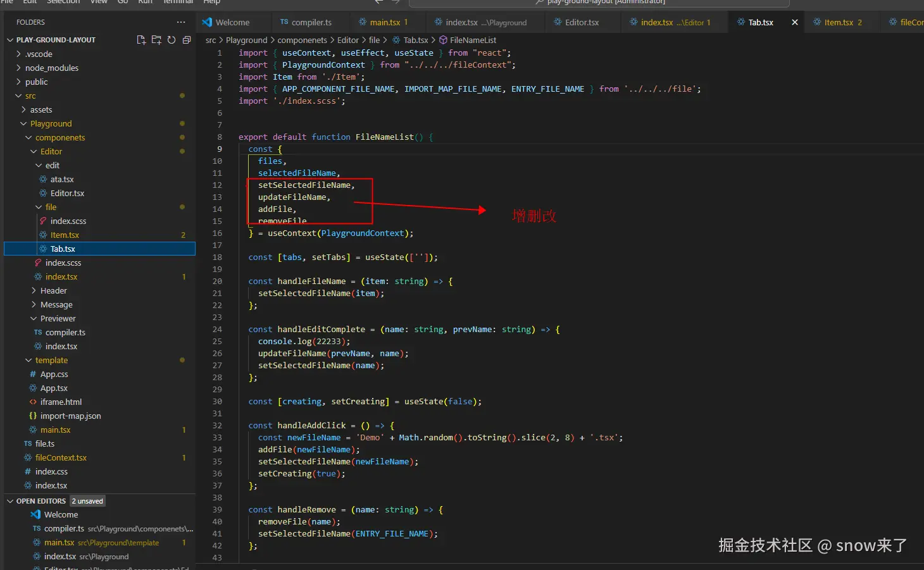Collapse the Open Editors section
924x570 pixels.
click(x=41, y=501)
